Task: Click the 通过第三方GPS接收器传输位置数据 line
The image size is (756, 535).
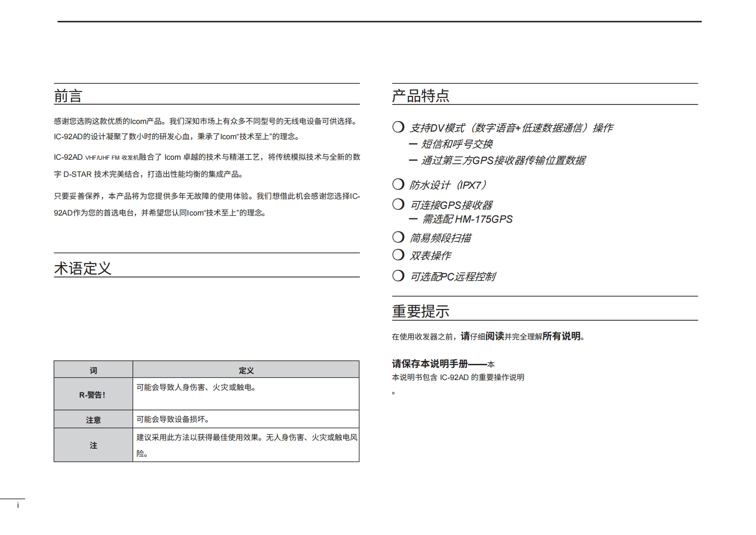Action: point(503,160)
